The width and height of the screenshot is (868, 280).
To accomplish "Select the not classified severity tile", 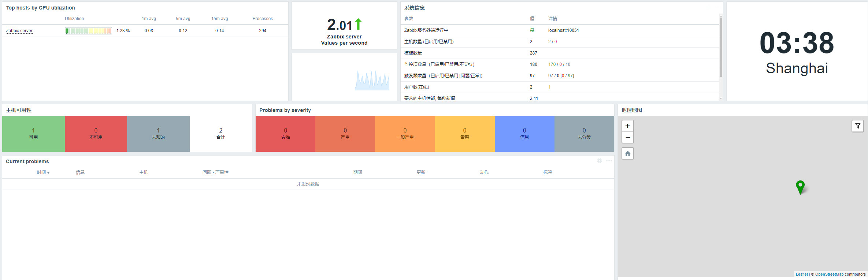I will [584, 134].
